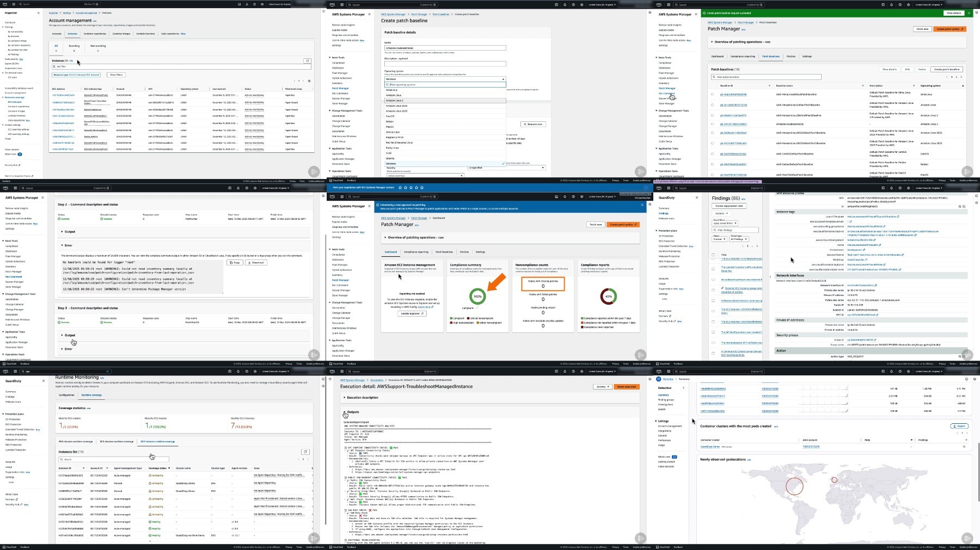Tick the 'A Bitcoin-related domain name' finding checkbox
This screenshot has height=550, width=980.
[713, 300]
